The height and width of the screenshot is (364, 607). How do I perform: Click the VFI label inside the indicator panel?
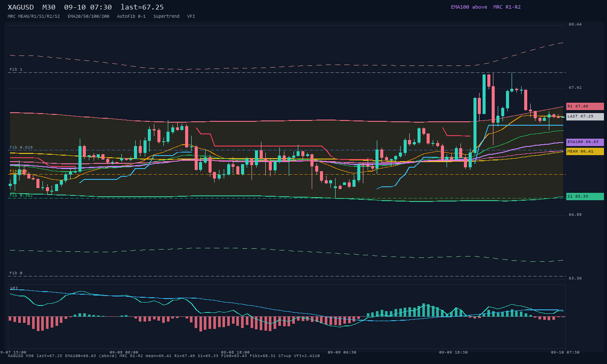pos(14,288)
